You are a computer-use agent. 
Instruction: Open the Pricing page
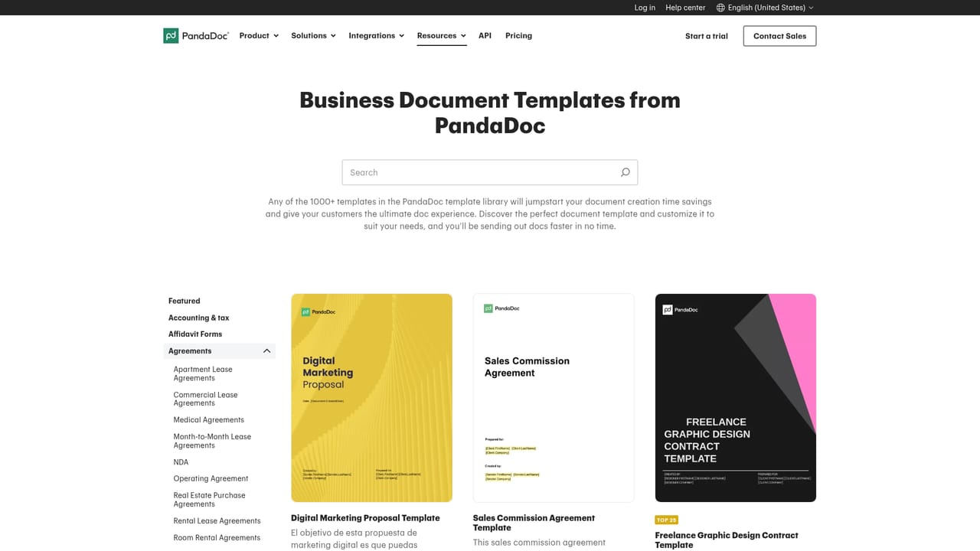point(518,36)
